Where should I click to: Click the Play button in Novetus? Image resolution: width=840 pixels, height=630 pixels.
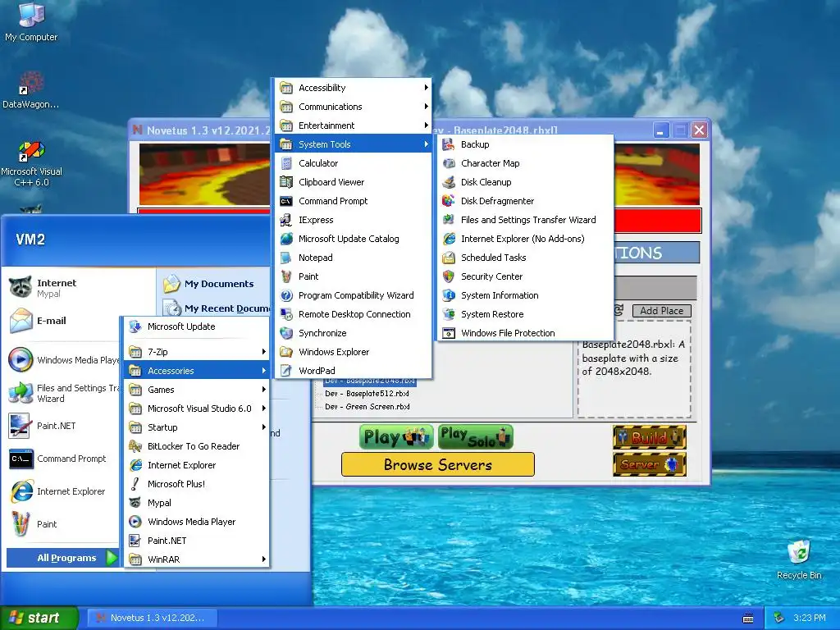pos(396,437)
